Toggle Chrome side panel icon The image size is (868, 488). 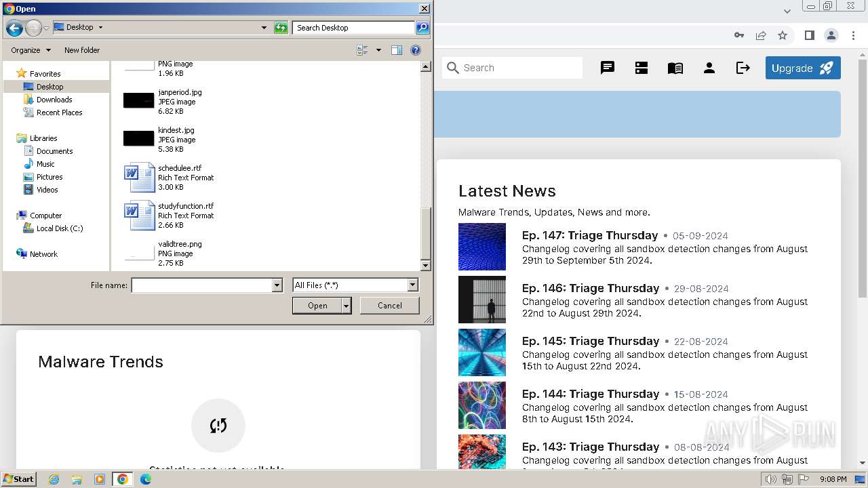(809, 35)
